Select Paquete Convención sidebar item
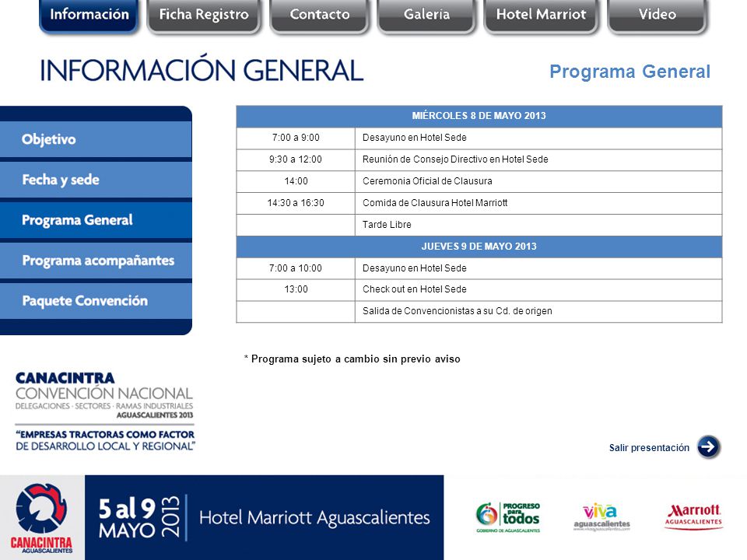Viewport: 747px width, 560px height. [96, 301]
